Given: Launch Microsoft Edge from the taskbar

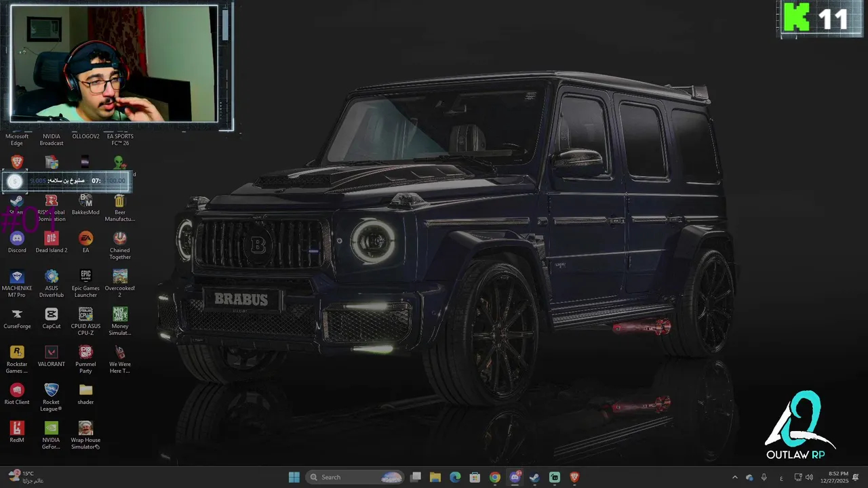Looking at the screenshot, I should pos(455,477).
